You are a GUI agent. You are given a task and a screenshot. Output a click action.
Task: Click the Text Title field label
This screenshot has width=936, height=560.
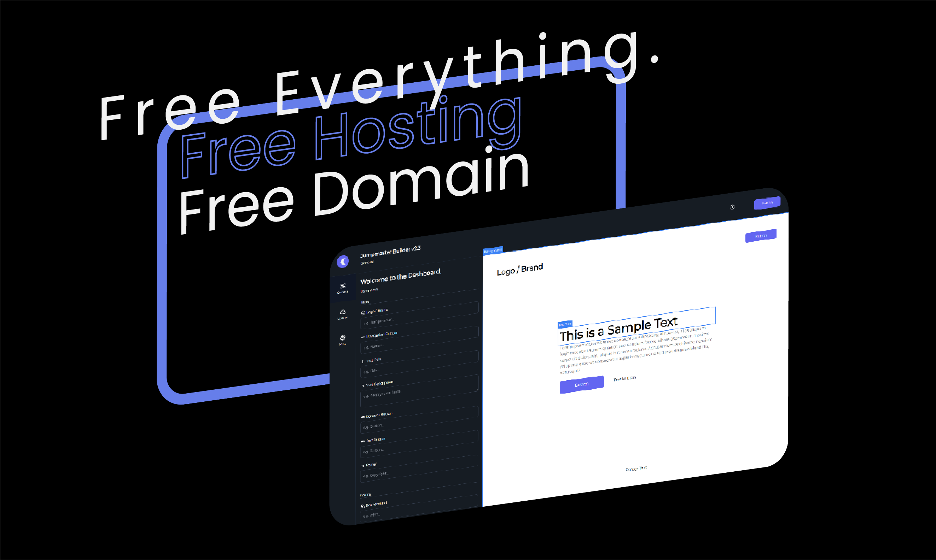point(373,360)
